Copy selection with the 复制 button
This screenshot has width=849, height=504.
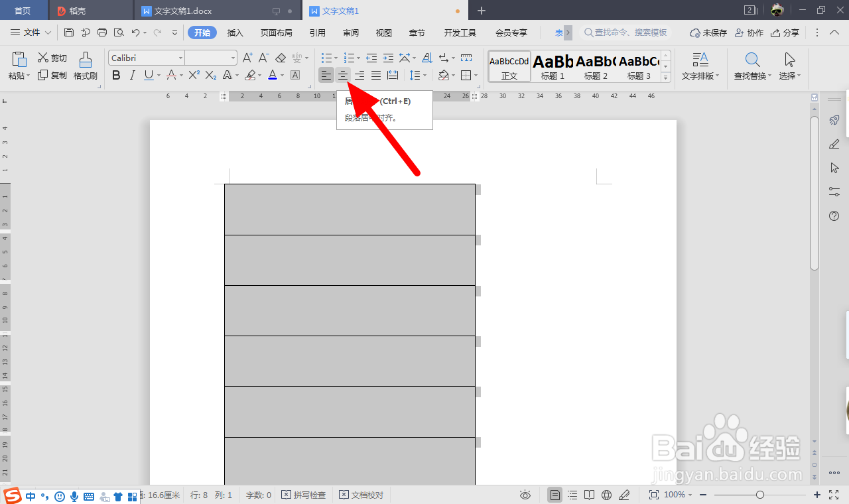[x=52, y=75]
